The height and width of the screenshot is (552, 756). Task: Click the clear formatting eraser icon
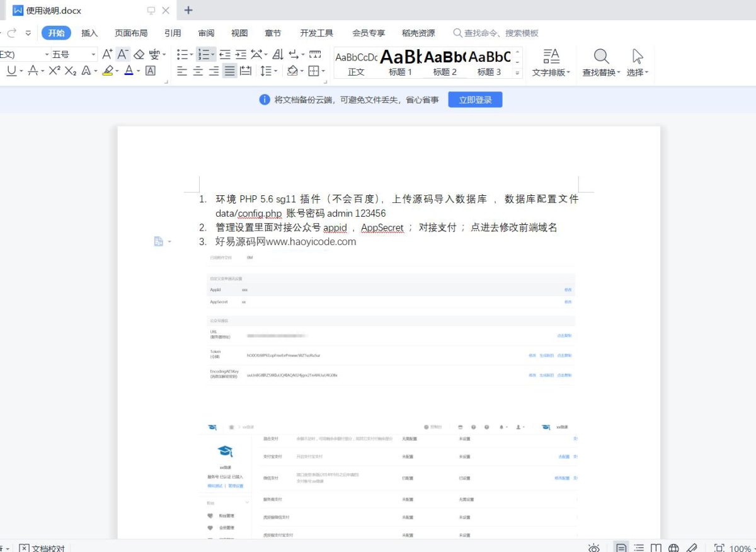[x=139, y=55]
